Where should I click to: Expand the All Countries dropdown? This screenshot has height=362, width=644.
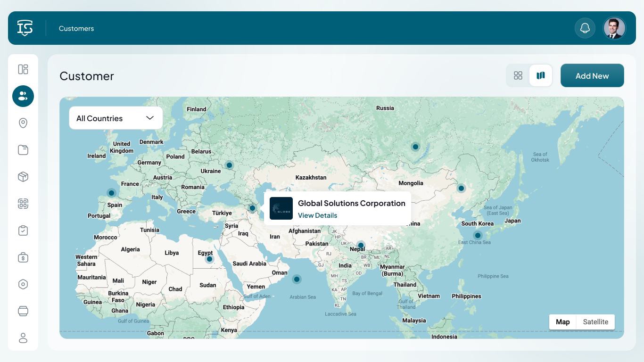coord(116,118)
